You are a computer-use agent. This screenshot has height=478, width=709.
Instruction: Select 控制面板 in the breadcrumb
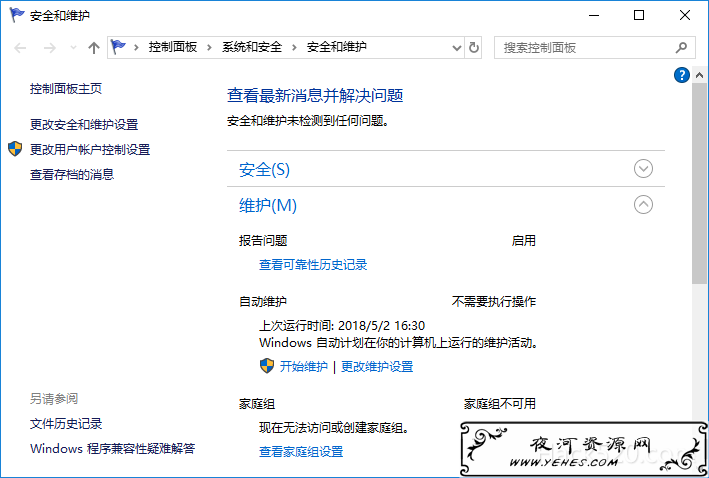[173, 47]
